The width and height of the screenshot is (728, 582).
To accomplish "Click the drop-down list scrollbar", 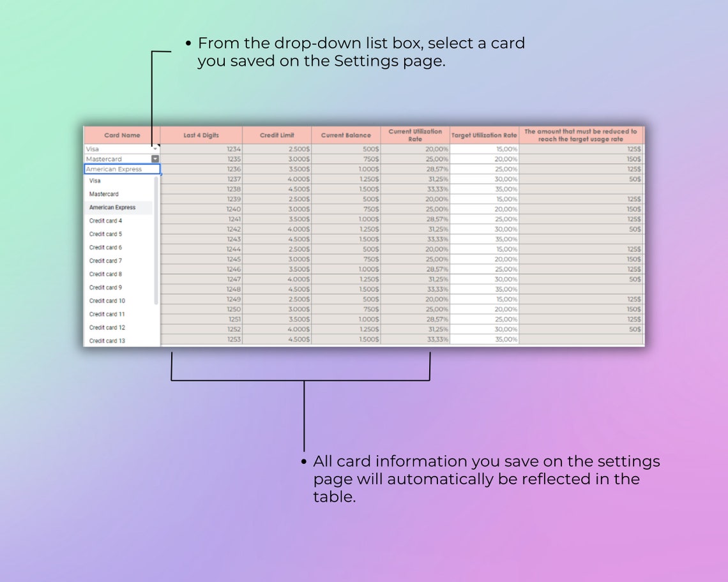I will click(x=156, y=236).
